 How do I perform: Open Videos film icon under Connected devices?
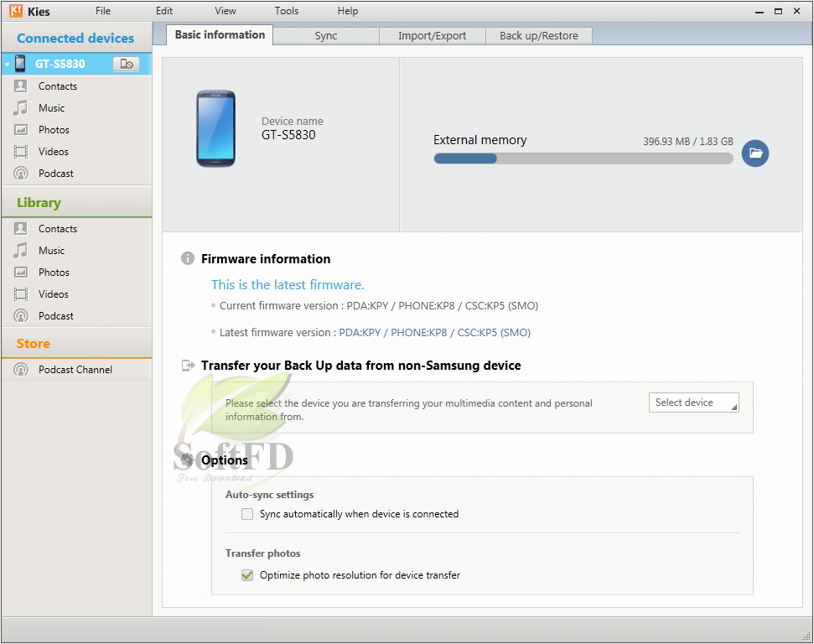(21, 151)
